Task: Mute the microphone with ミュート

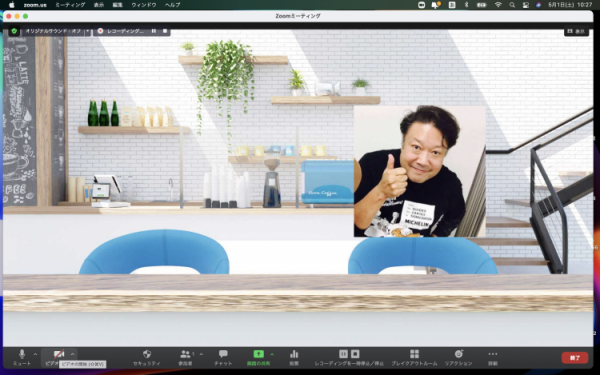Action: pos(22,357)
